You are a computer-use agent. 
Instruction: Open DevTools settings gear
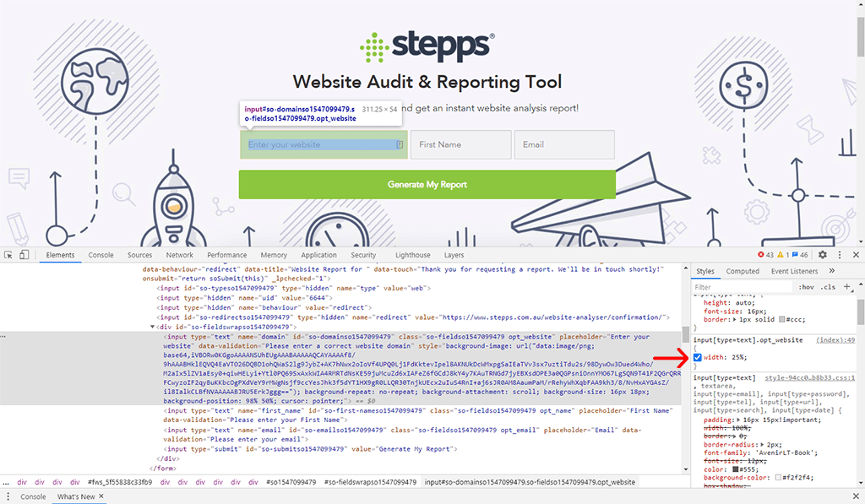click(823, 255)
